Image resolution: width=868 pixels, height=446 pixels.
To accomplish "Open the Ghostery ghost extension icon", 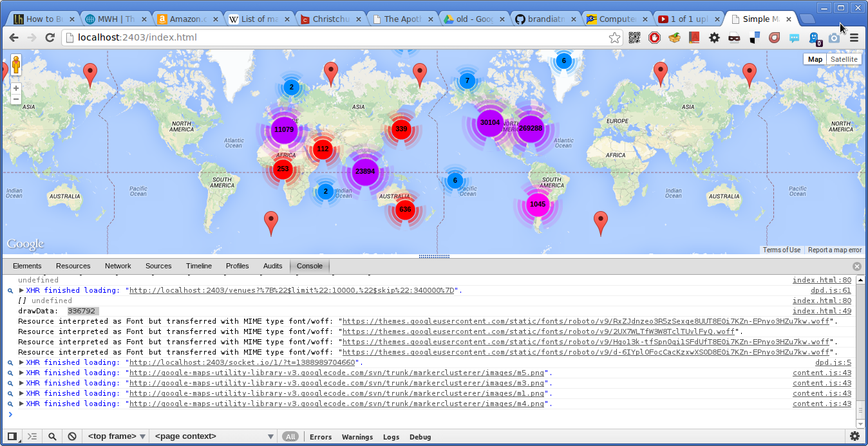I will 815,39.
